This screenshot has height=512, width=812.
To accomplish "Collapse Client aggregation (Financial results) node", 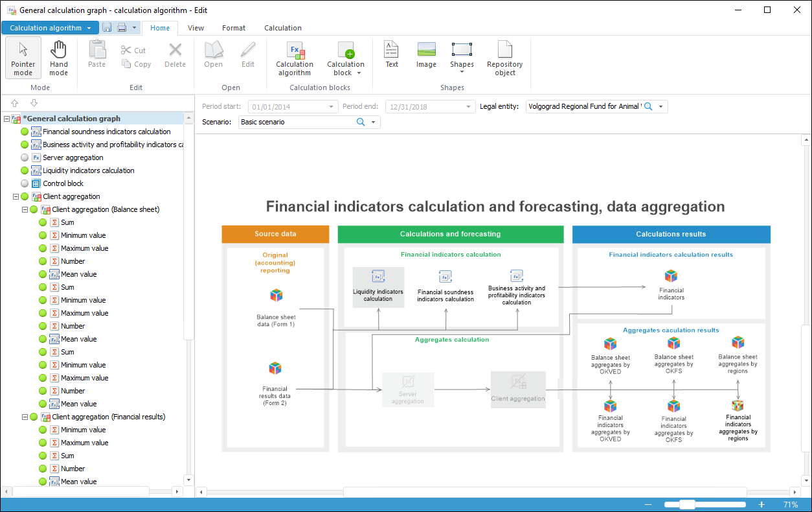I will click(25, 417).
